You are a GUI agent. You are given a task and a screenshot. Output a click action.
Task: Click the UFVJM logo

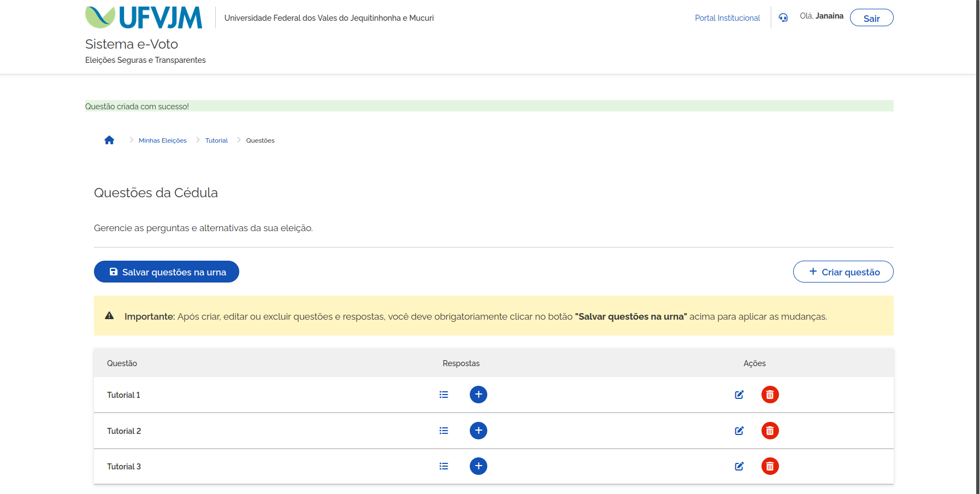click(144, 17)
